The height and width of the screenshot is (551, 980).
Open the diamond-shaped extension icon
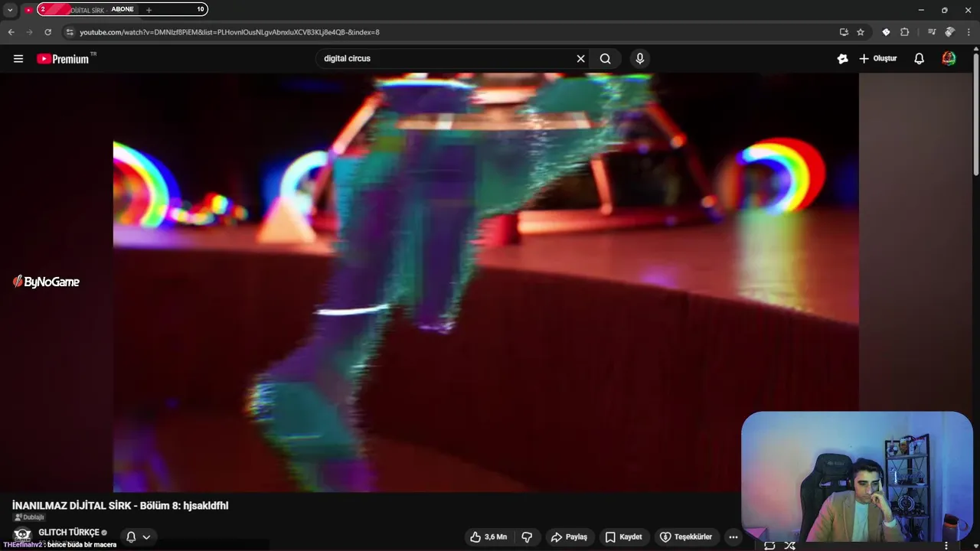click(886, 32)
